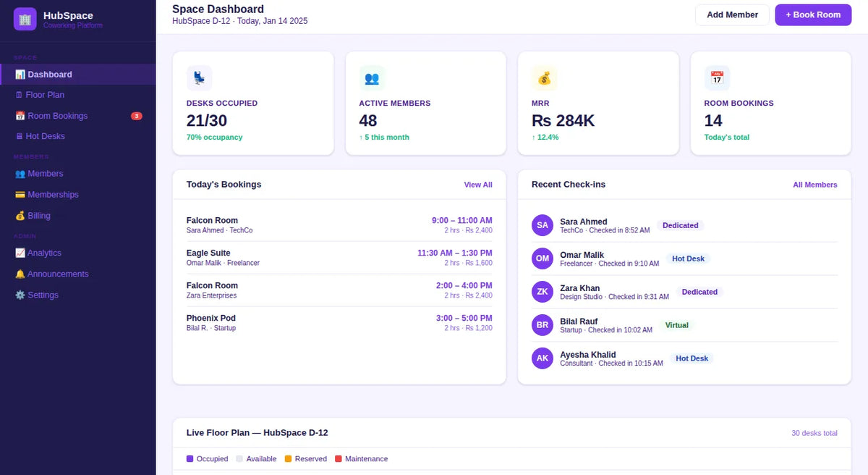Click the red 3 badge on Room Bookings
The image size is (868, 475).
(x=137, y=116)
